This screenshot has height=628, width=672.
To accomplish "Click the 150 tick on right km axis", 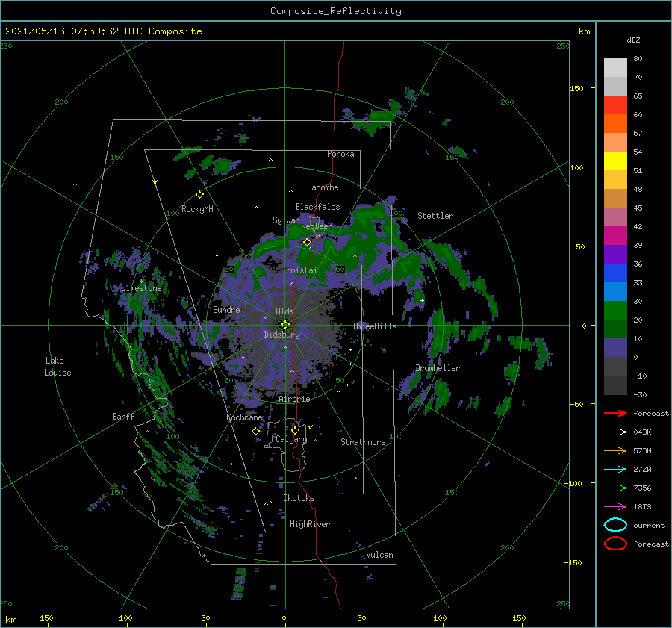I will pos(577,88).
